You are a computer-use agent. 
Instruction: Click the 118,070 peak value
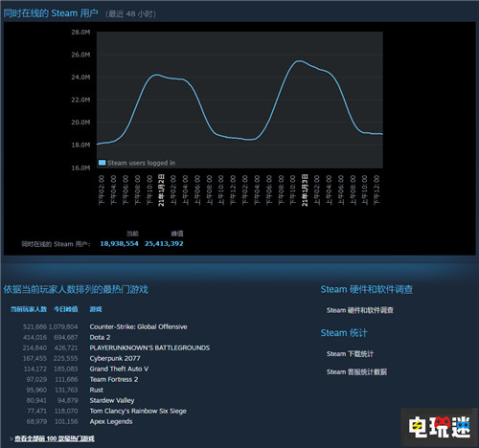coord(66,411)
